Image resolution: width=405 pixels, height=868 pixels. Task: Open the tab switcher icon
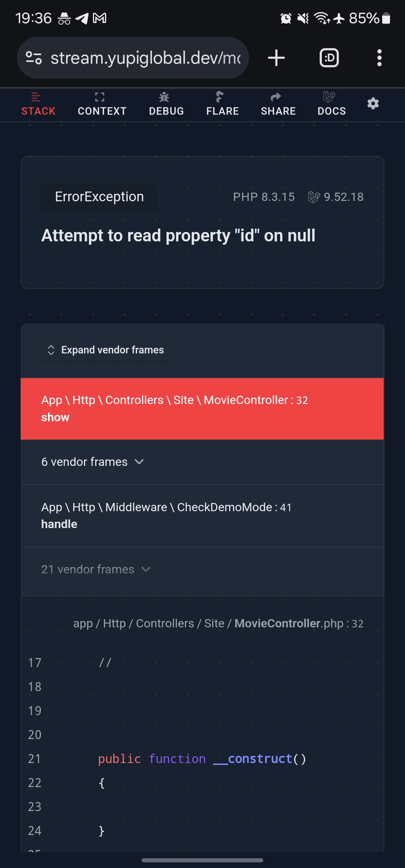[x=329, y=58]
